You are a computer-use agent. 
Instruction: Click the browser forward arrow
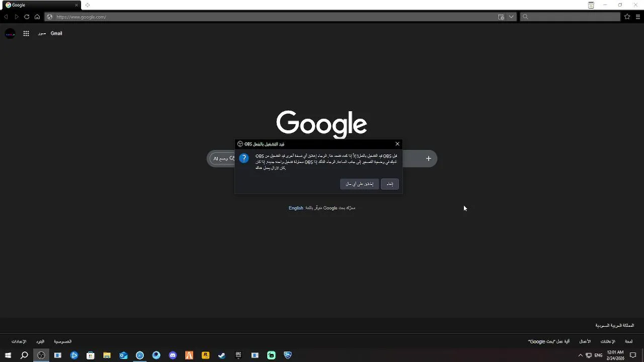pyautogui.click(x=16, y=17)
